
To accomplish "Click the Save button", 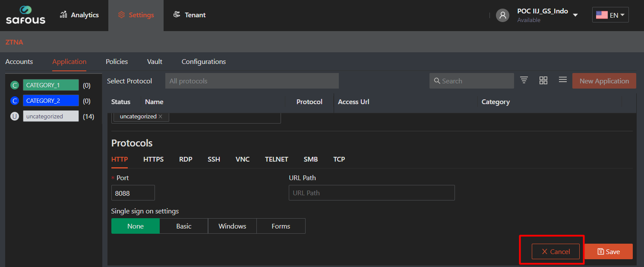I will point(608,251).
